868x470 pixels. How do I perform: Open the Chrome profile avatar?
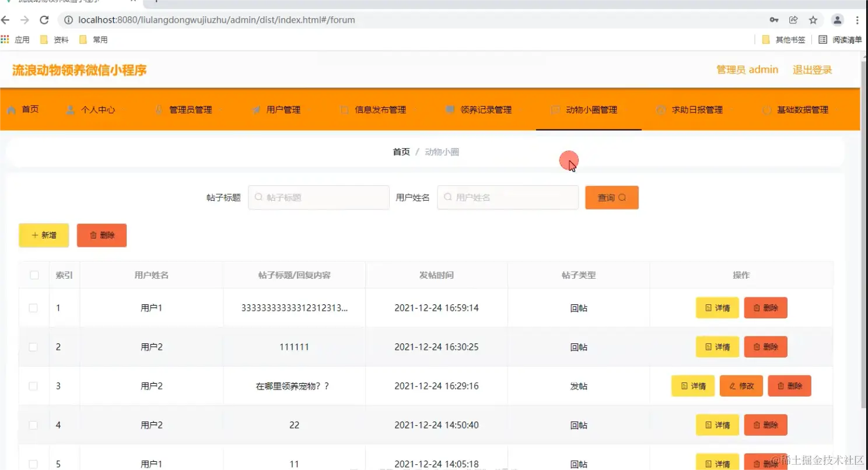tap(838, 20)
